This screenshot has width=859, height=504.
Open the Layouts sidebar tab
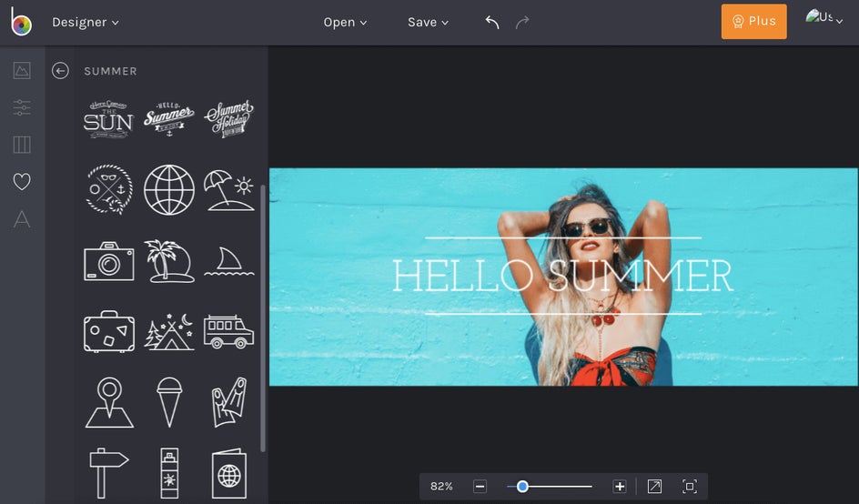(22, 145)
